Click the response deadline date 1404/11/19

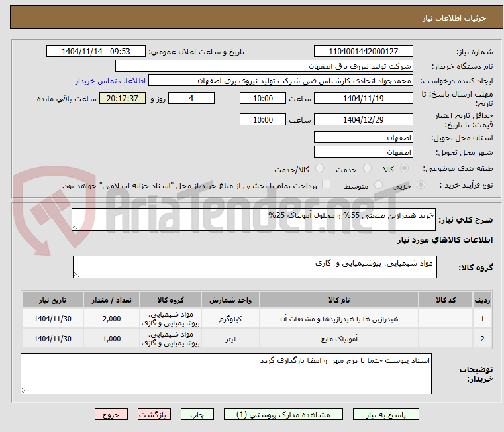363,99
